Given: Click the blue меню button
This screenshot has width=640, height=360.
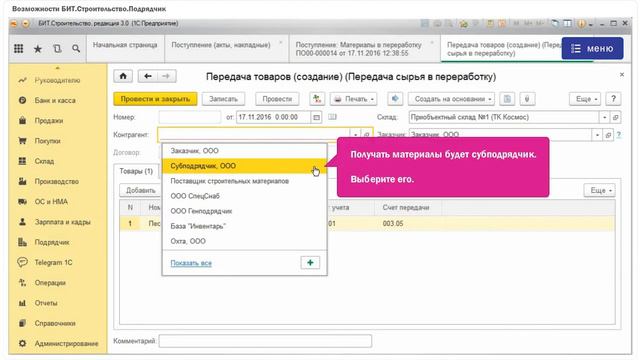Looking at the screenshot, I should tap(592, 49).
